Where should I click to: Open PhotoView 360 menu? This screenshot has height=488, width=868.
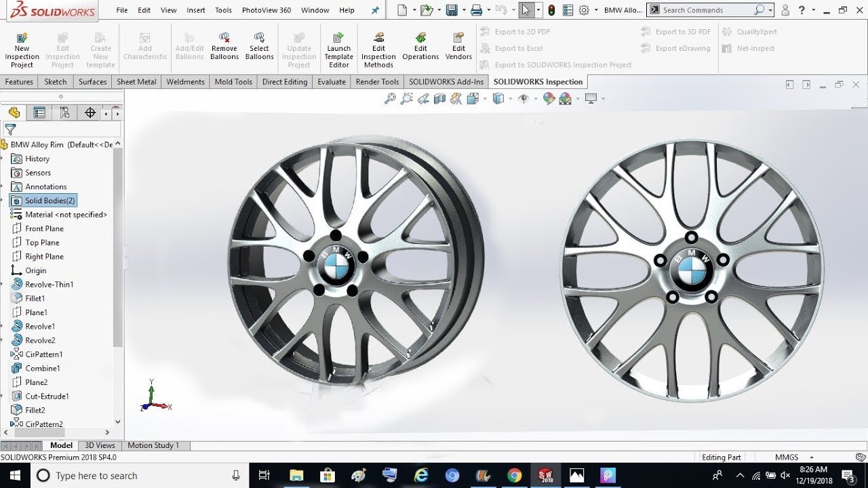click(x=267, y=10)
